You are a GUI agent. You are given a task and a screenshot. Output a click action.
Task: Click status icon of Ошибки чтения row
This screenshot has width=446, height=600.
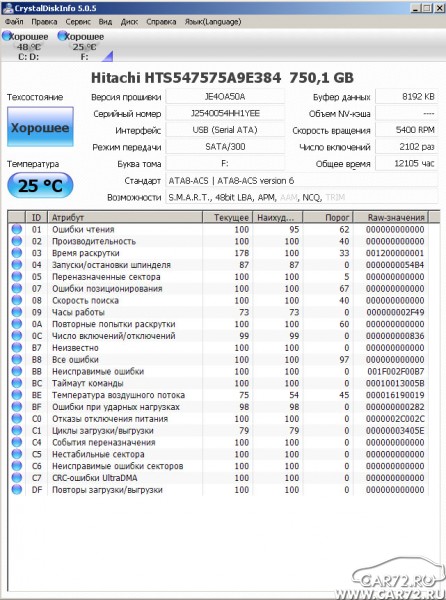(16, 229)
